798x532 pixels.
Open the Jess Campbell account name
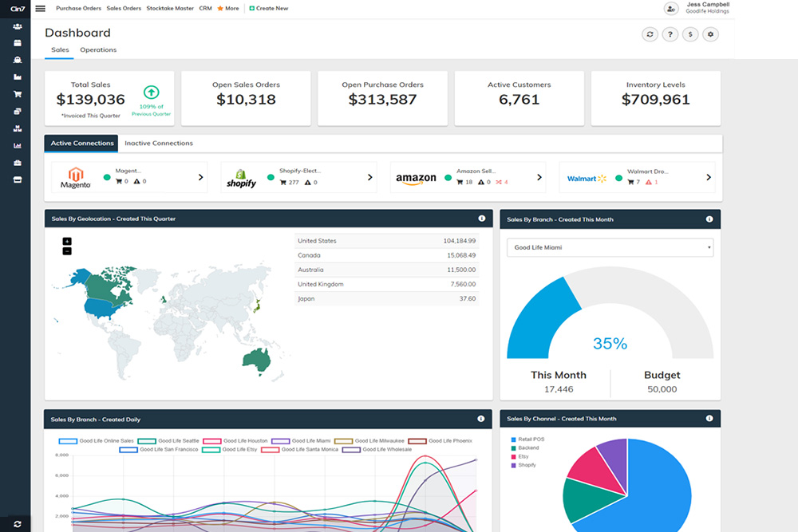(708, 5)
